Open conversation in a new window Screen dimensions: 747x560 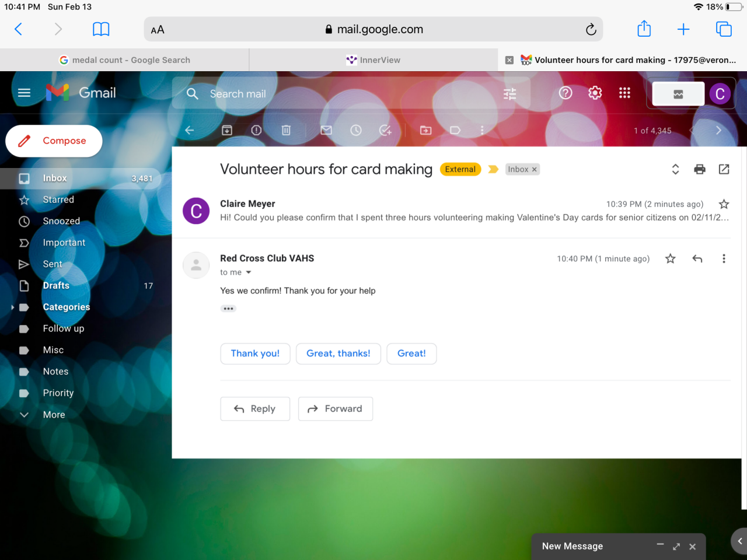(x=724, y=169)
